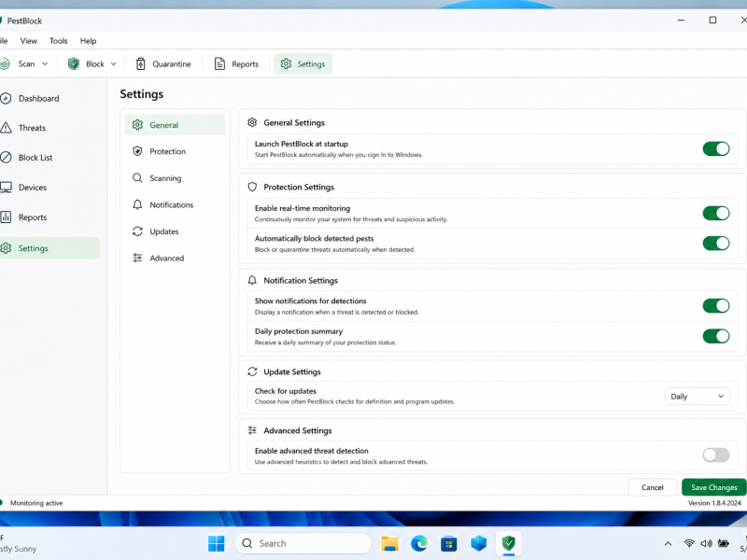
Task: Click the Block shield icon in toolbar
Action: click(74, 63)
